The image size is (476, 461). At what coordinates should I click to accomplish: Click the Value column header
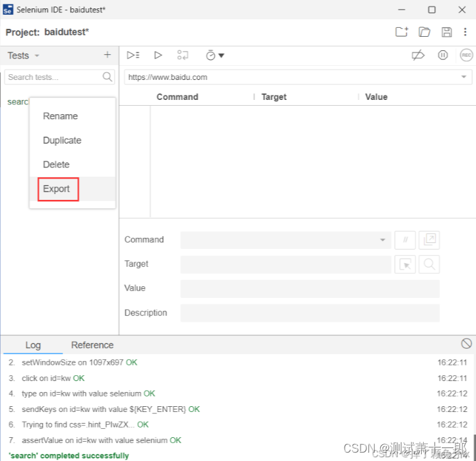pyautogui.click(x=376, y=97)
